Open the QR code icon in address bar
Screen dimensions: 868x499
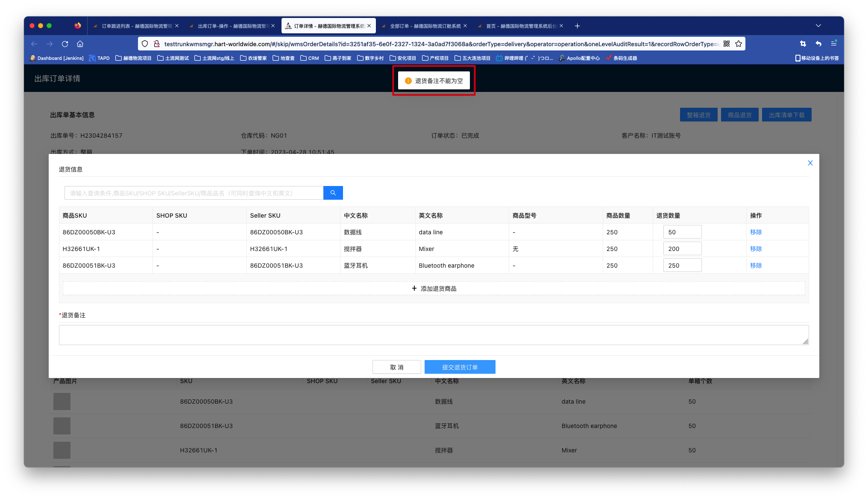click(x=727, y=44)
